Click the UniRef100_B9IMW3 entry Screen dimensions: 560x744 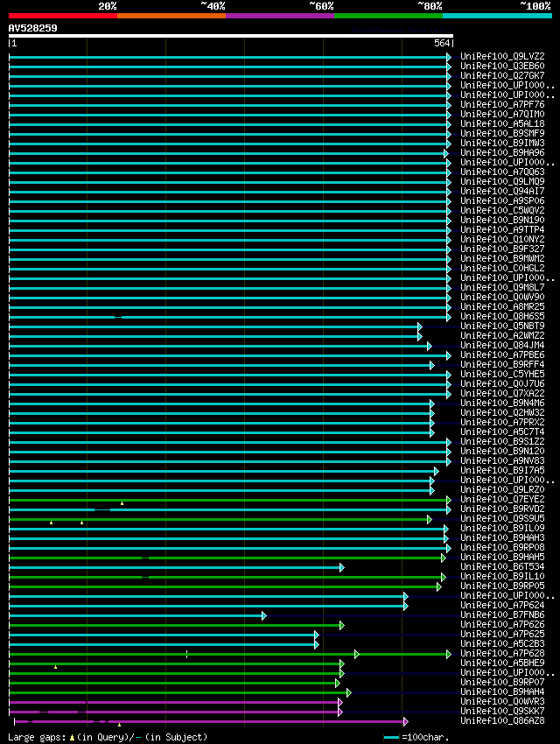coord(502,143)
